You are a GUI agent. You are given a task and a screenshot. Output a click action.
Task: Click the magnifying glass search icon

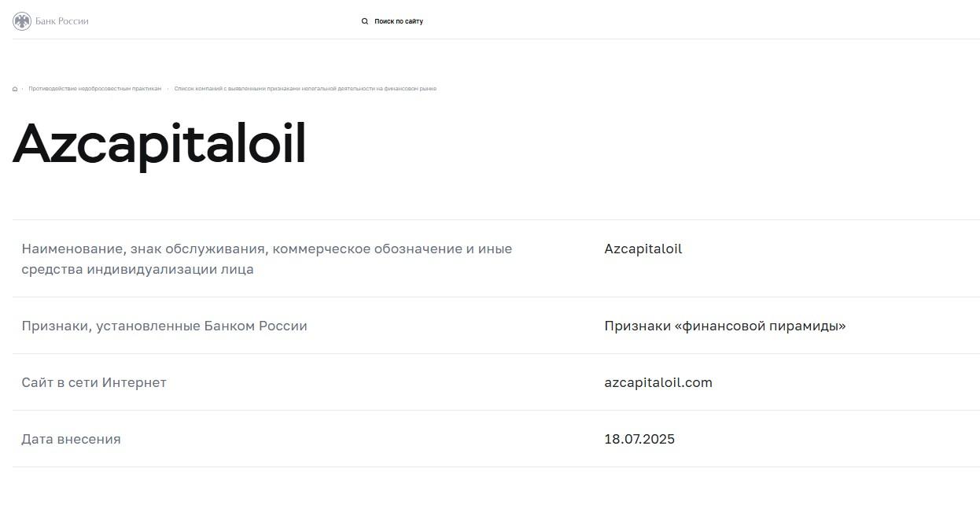pos(364,21)
